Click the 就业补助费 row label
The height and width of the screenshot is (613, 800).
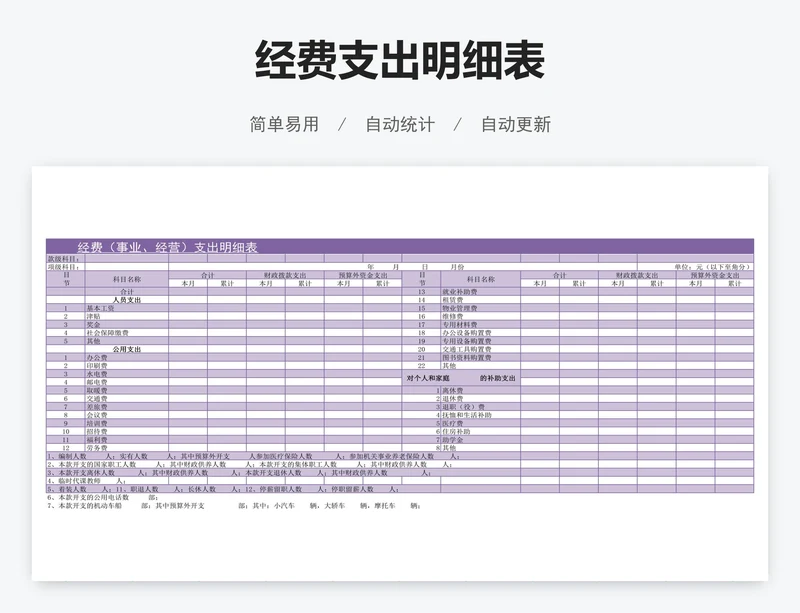pos(460,292)
